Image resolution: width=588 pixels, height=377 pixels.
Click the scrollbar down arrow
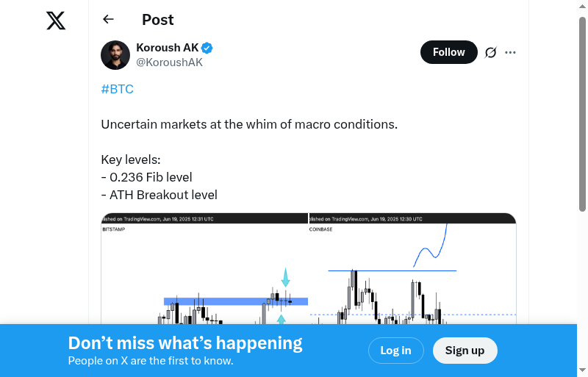pyautogui.click(x=582, y=370)
